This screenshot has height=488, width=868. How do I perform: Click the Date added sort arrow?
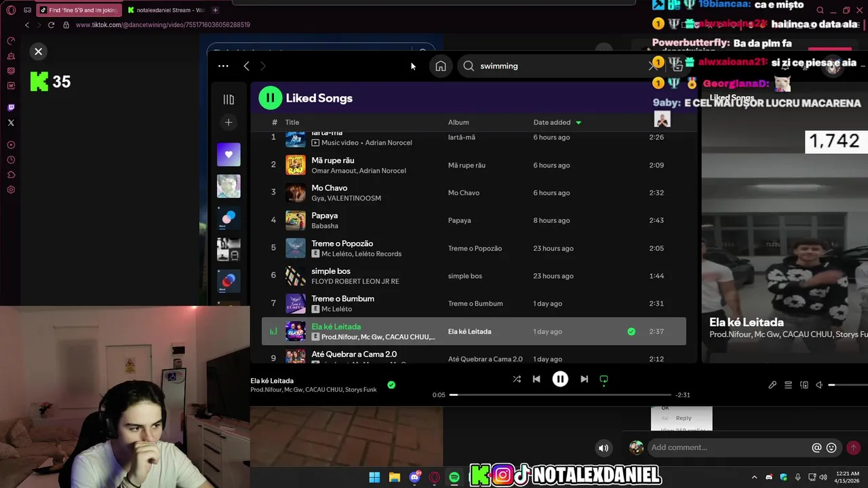coord(578,123)
